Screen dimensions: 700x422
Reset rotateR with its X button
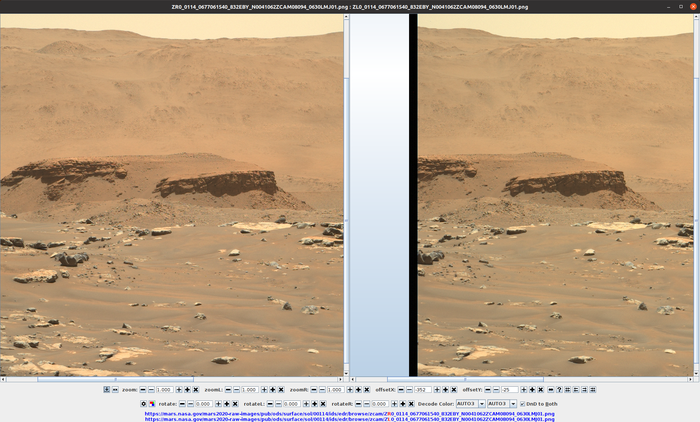pyautogui.click(x=412, y=404)
